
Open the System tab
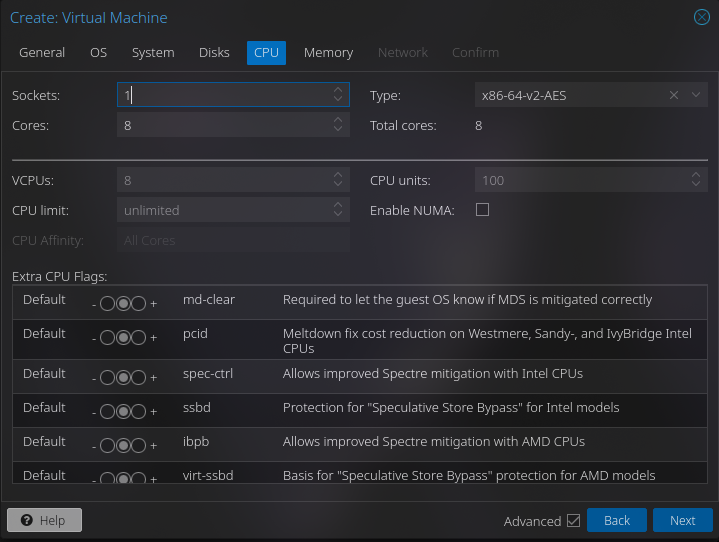tap(153, 52)
